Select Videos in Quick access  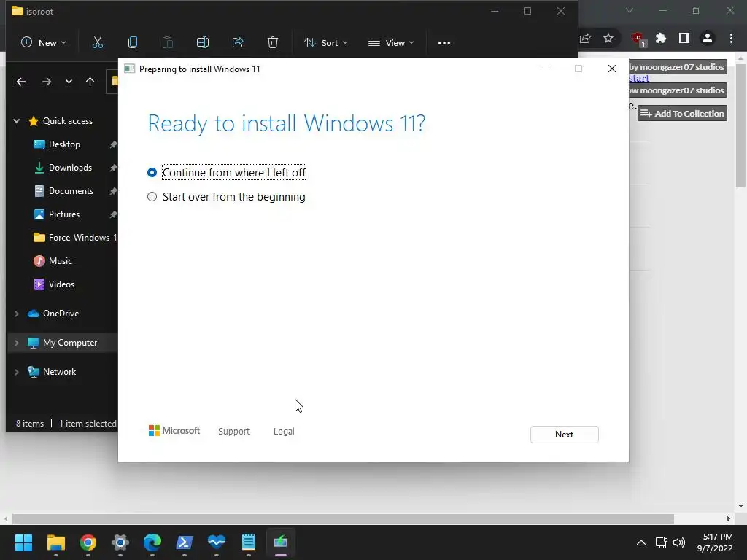click(61, 284)
